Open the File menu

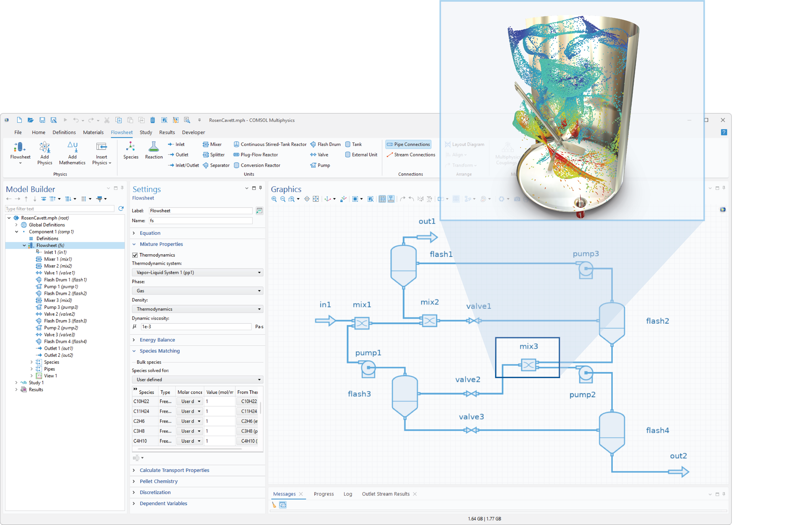18,132
